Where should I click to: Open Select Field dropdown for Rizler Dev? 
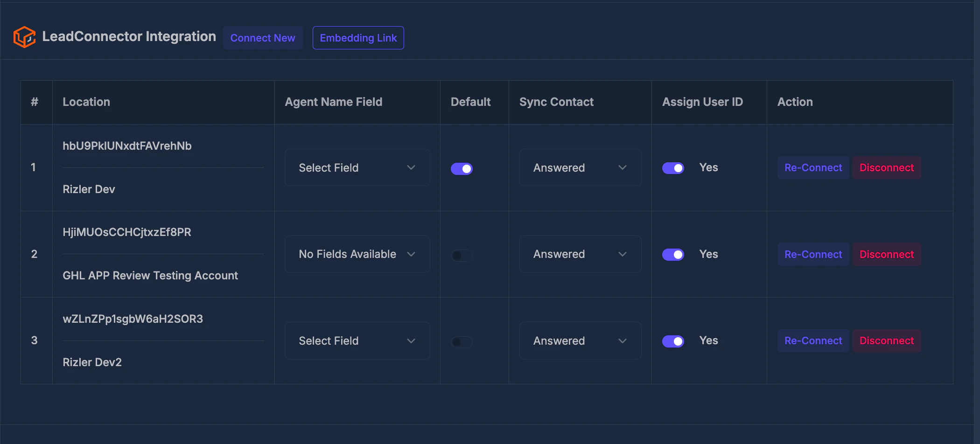[357, 167]
